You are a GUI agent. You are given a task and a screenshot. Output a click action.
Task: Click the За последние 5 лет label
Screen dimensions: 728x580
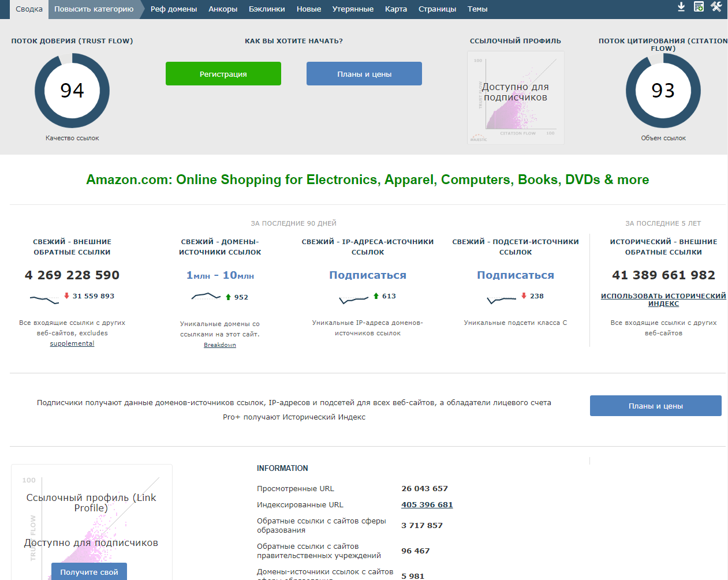pos(663,223)
